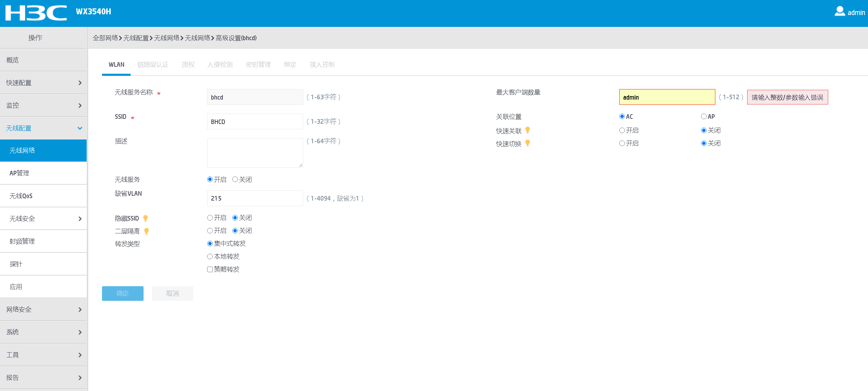The image size is (868, 391).
Task: Click the 确定 button
Action: [123, 294]
